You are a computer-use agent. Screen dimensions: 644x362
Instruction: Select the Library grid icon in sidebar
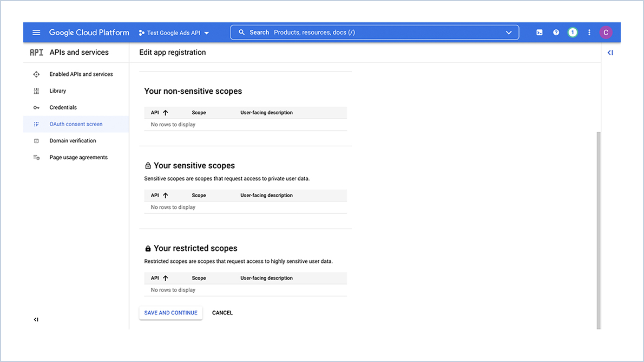click(x=35, y=90)
